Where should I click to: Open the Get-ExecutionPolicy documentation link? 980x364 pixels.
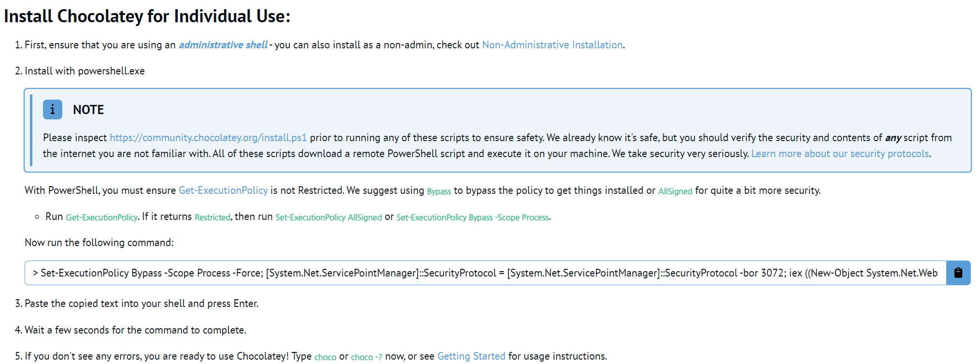pos(223,190)
